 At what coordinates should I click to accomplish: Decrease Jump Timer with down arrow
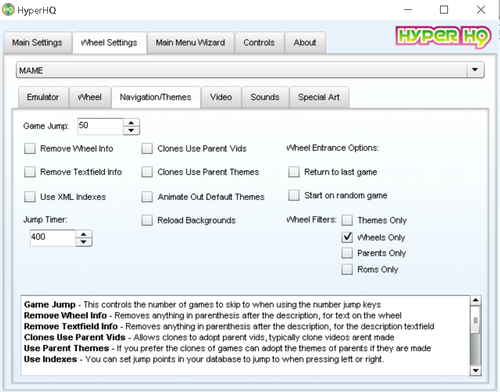pos(84,242)
